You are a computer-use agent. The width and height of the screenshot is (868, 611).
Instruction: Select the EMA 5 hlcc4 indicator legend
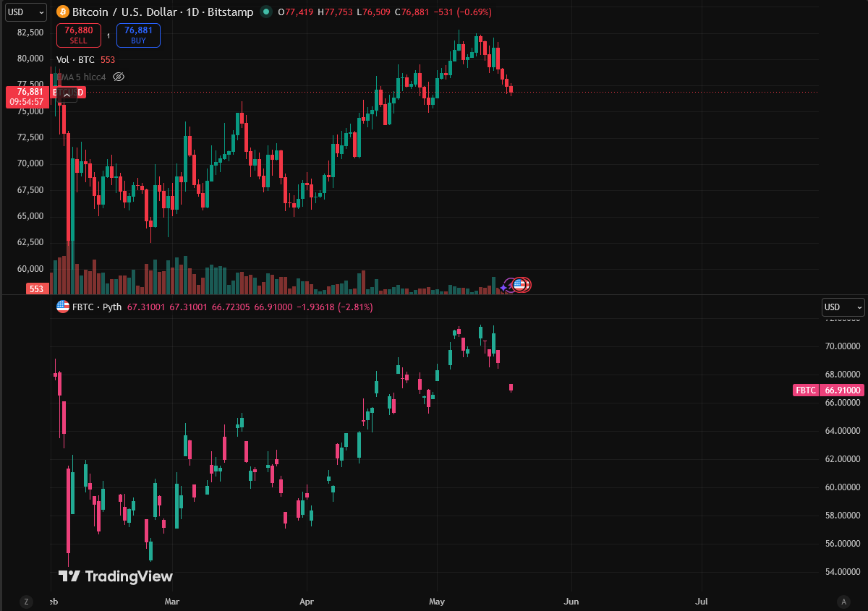(x=81, y=77)
